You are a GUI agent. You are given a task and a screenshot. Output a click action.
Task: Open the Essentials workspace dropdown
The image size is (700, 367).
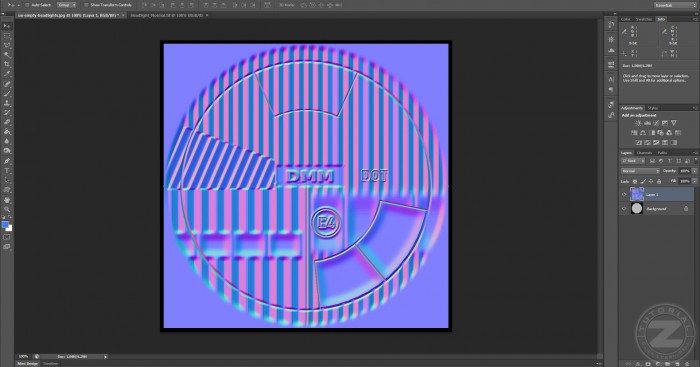pos(675,5)
